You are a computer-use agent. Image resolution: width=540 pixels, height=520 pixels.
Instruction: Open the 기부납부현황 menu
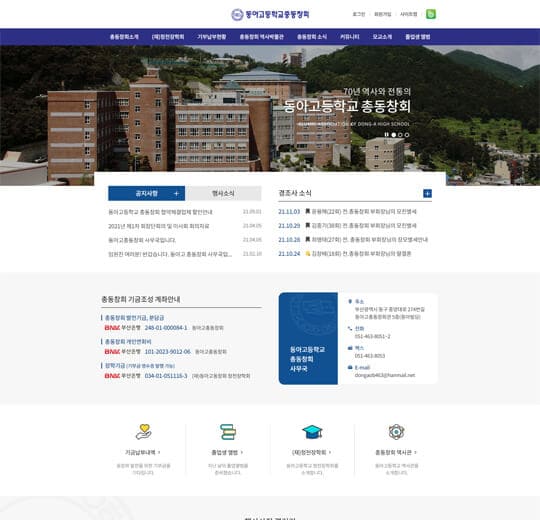click(211, 37)
